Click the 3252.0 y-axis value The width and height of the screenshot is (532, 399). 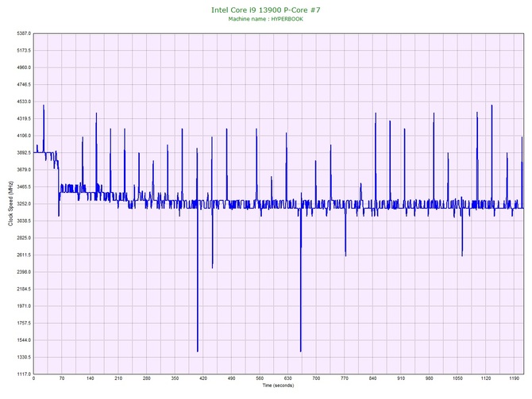tap(24, 204)
